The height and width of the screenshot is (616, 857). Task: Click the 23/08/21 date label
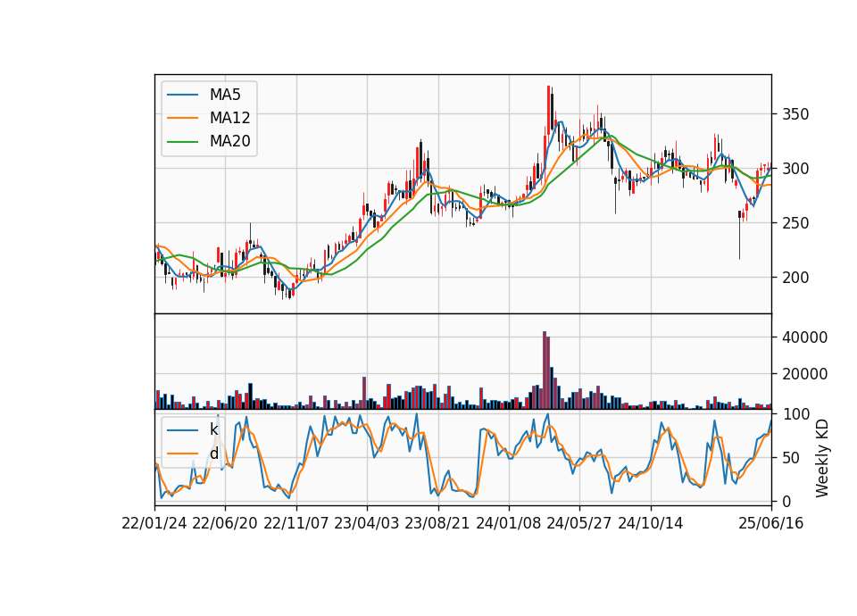[x=437, y=523]
